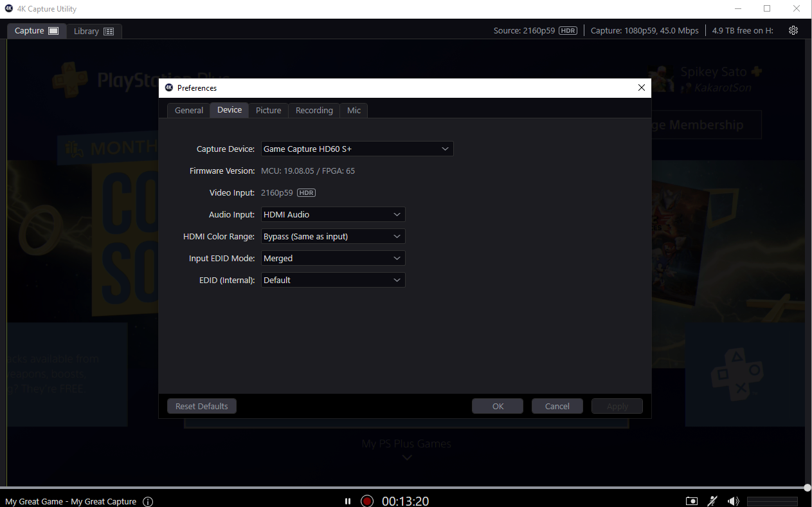This screenshot has width=812, height=507.
Task: Click the Cancel button
Action: (557, 406)
